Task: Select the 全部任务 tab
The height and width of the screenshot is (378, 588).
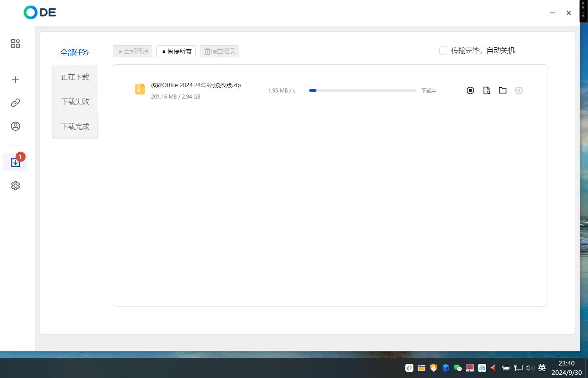Action: pos(75,52)
